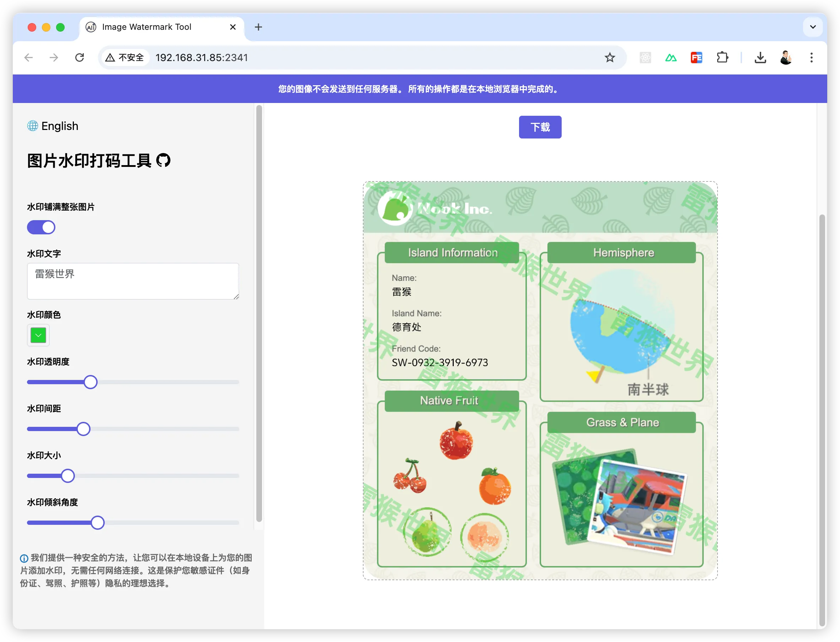Click the 水印大小 slider handle
This screenshot has width=840, height=642.
68,476
